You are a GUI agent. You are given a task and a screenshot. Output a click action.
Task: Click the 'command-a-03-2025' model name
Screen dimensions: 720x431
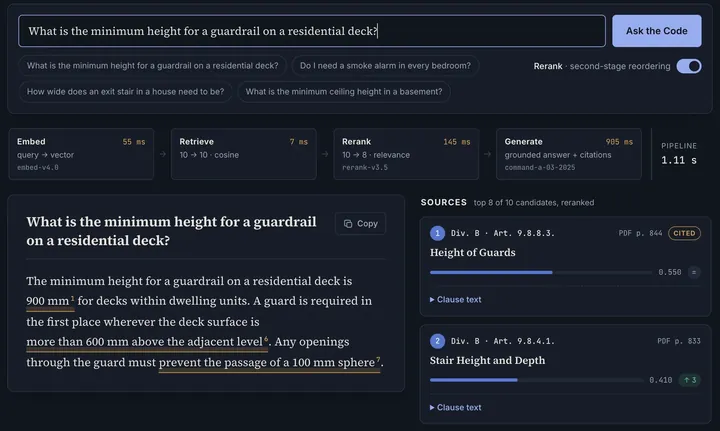540,168
